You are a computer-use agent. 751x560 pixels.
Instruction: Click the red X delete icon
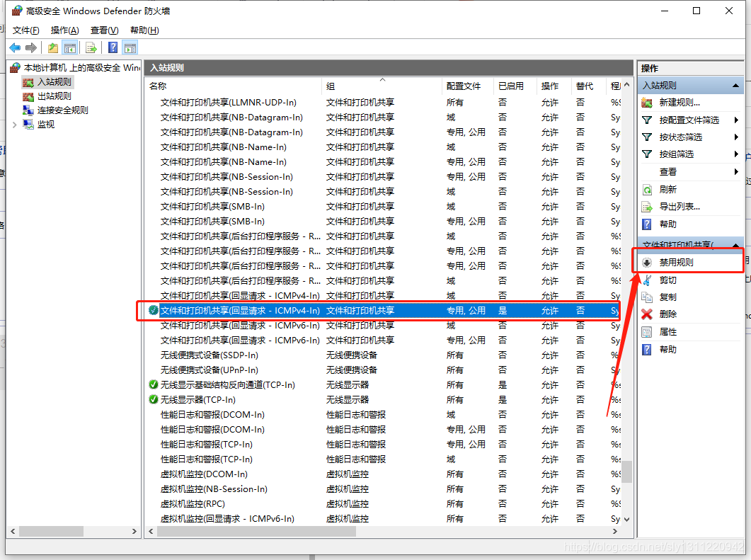click(647, 314)
